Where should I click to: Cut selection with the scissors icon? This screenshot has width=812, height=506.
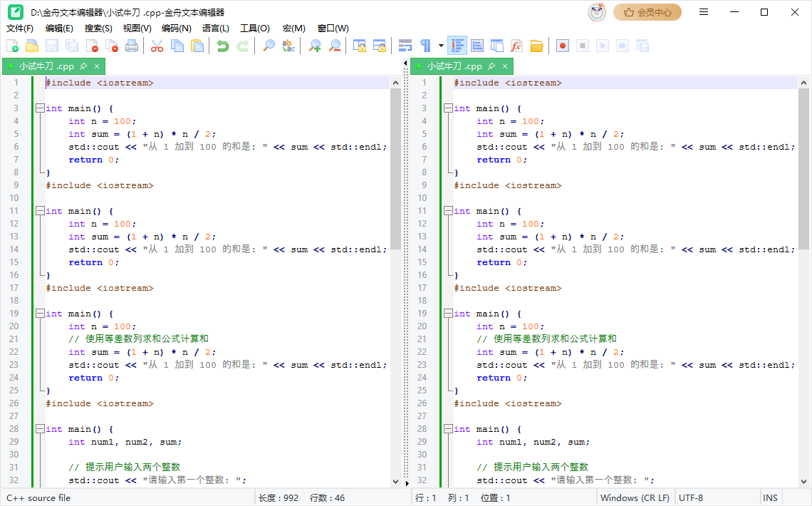pos(157,46)
